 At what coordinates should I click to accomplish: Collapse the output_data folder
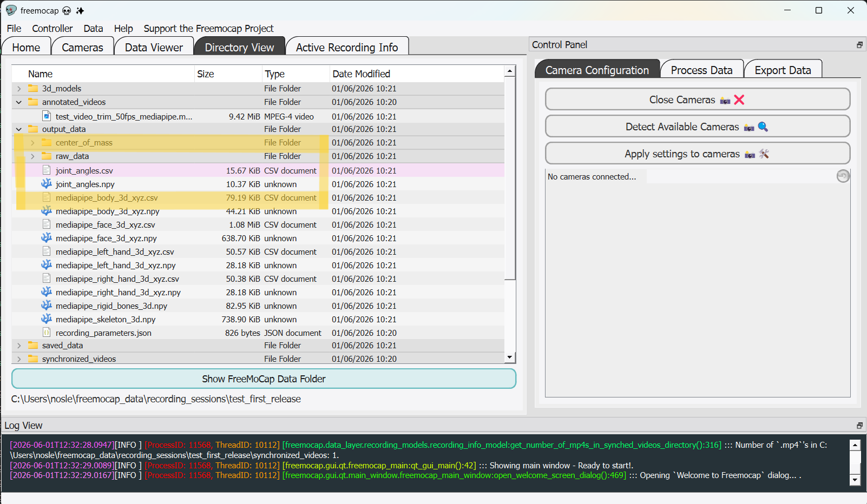point(19,129)
